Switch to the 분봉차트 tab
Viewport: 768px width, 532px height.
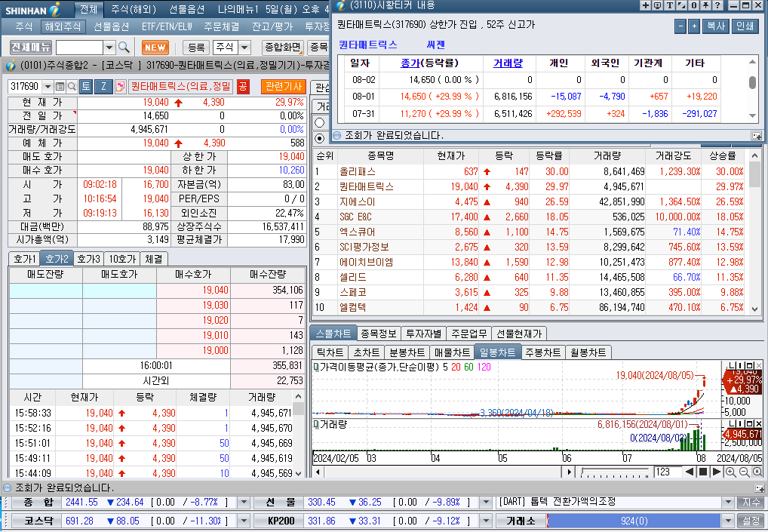(x=407, y=352)
